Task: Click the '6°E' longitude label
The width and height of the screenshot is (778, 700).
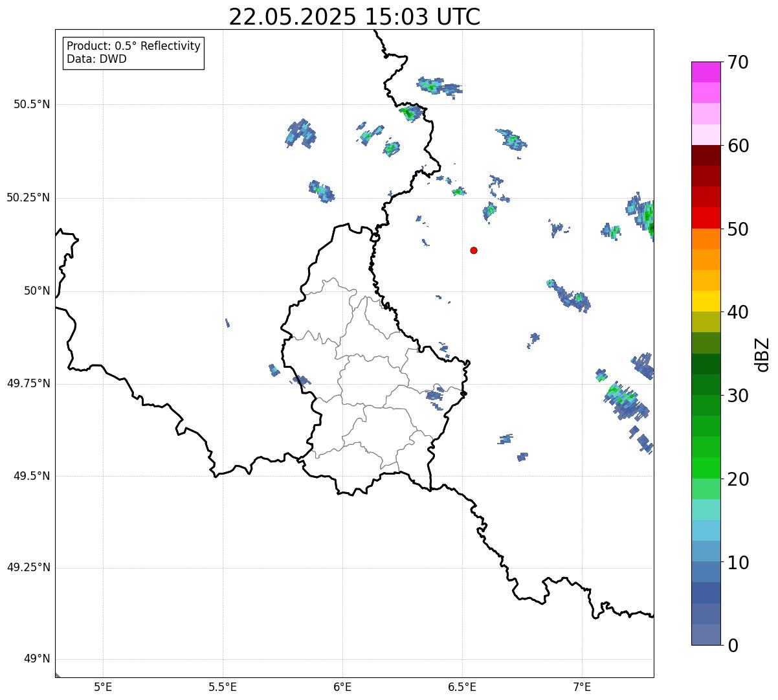Action: coord(342,688)
